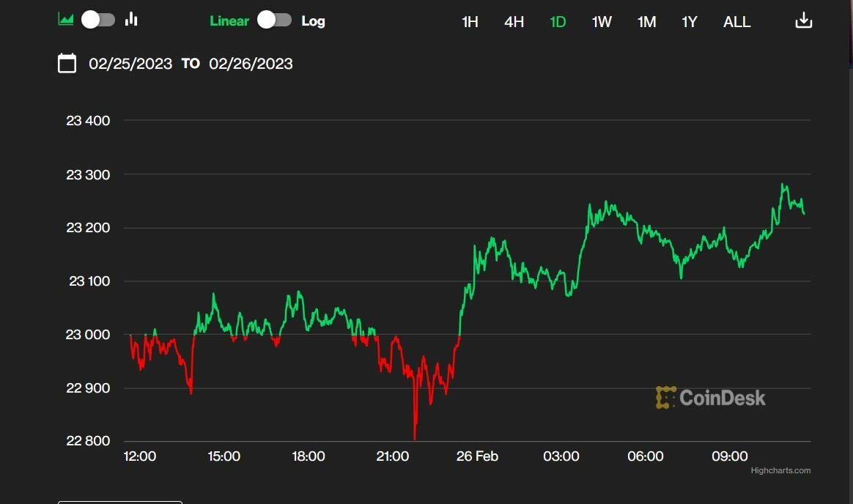Click the 22 800 axis label
This screenshot has height=504, width=853.
point(88,440)
